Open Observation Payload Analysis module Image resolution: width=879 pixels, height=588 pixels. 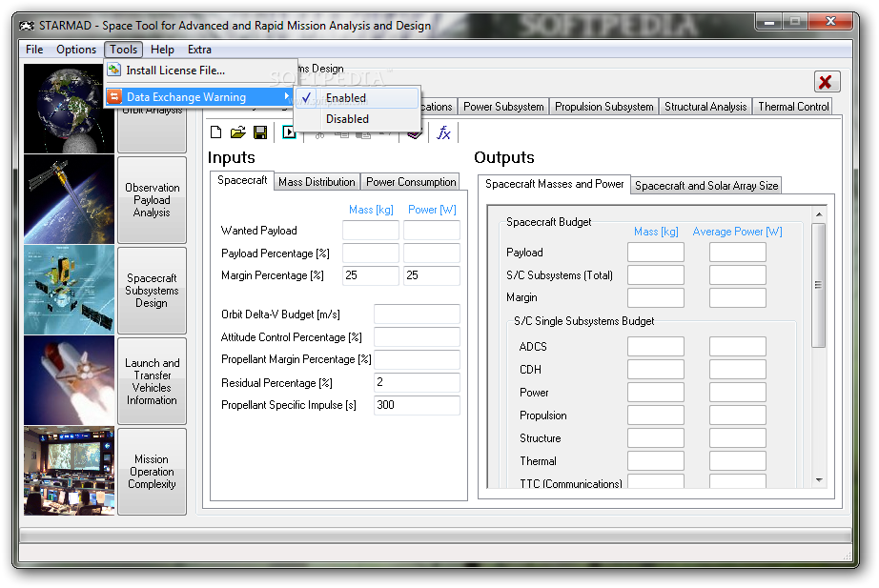[x=152, y=199]
